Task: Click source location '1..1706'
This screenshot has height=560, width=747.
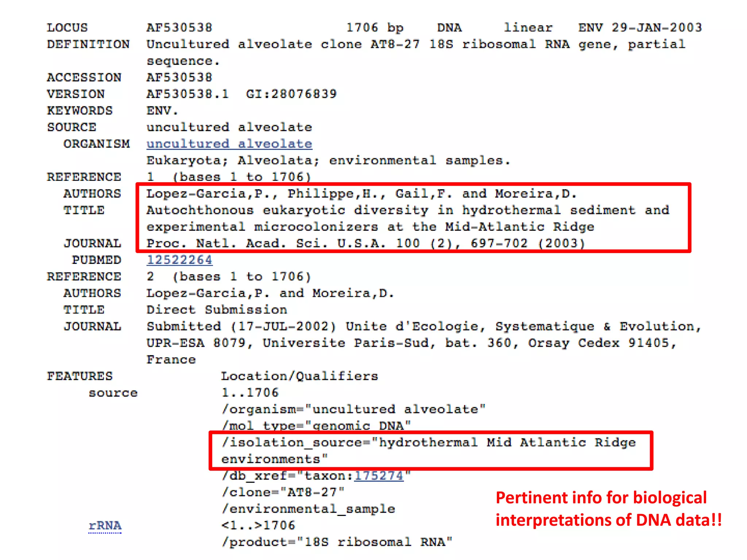Action: 250,393
